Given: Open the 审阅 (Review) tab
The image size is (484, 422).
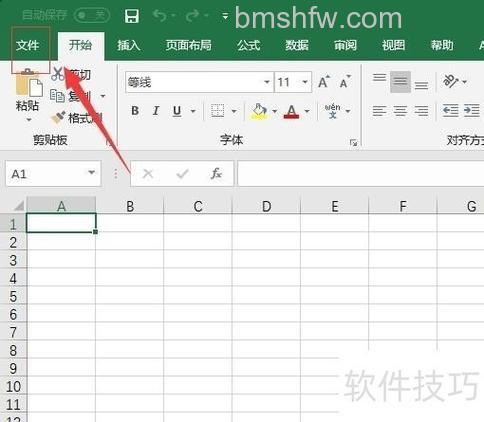Looking at the screenshot, I should tap(345, 45).
